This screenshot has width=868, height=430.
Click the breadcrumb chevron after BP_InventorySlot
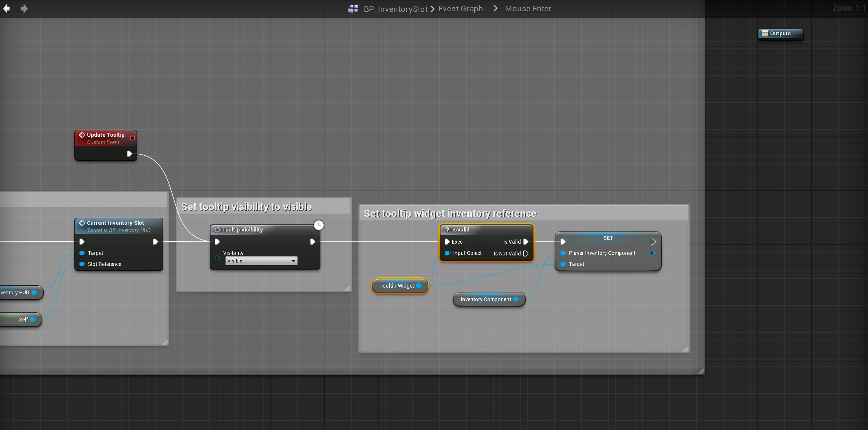[432, 9]
